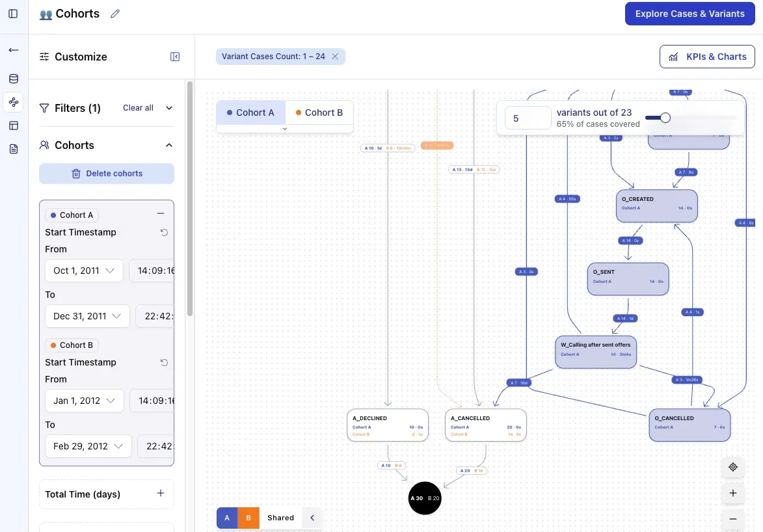
Task: Recenter the graph with target icon
Action: [x=733, y=467]
